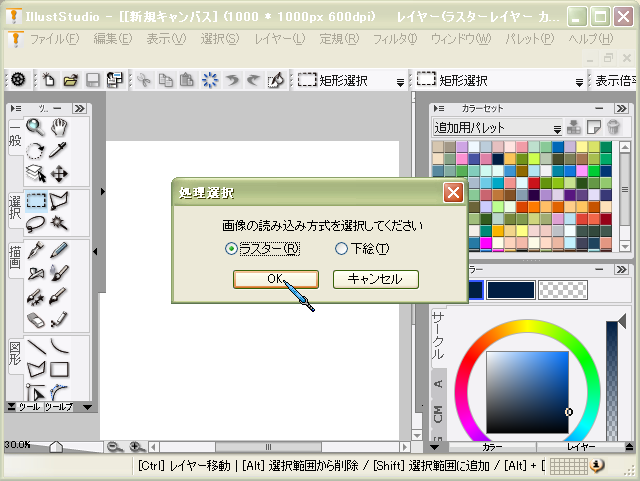Open the ファイル(F) menu
Viewport: 640px width, 481px height.
pos(54,39)
